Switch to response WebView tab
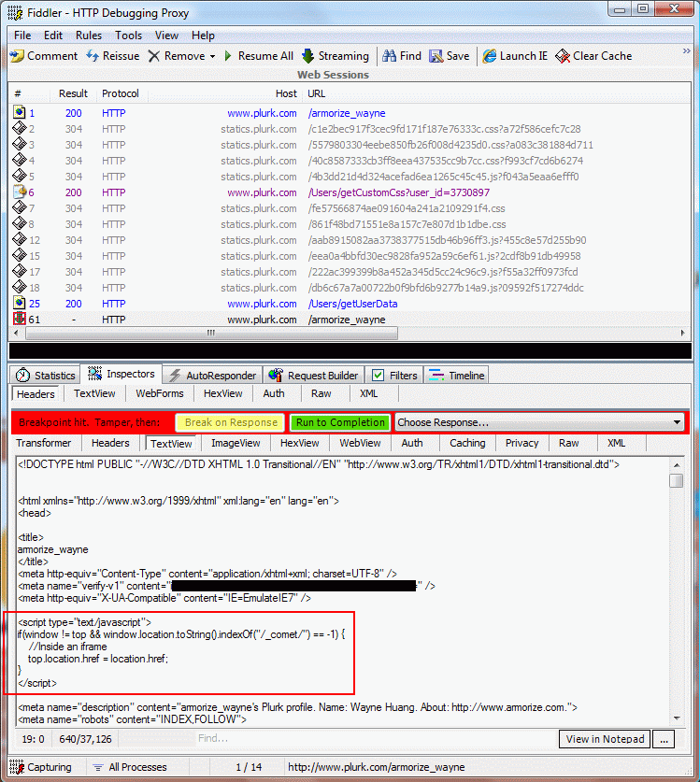The height and width of the screenshot is (782, 700). (360, 443)
